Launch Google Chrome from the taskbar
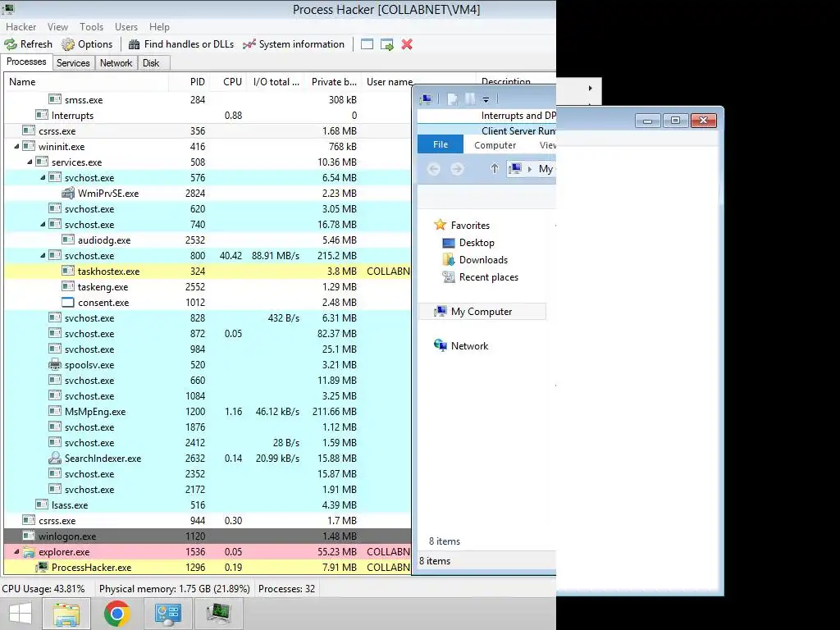This screenshot has height=630, width=840. [116, 614]
